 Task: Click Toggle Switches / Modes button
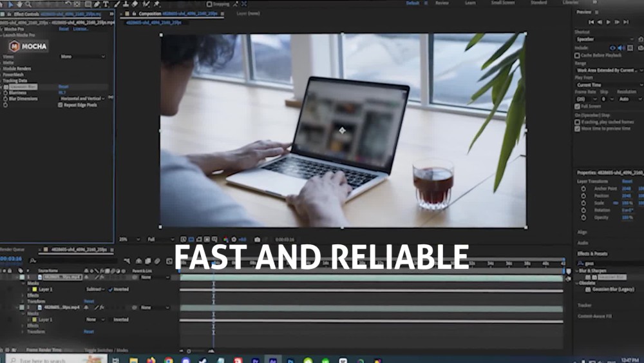pos(106,350)
